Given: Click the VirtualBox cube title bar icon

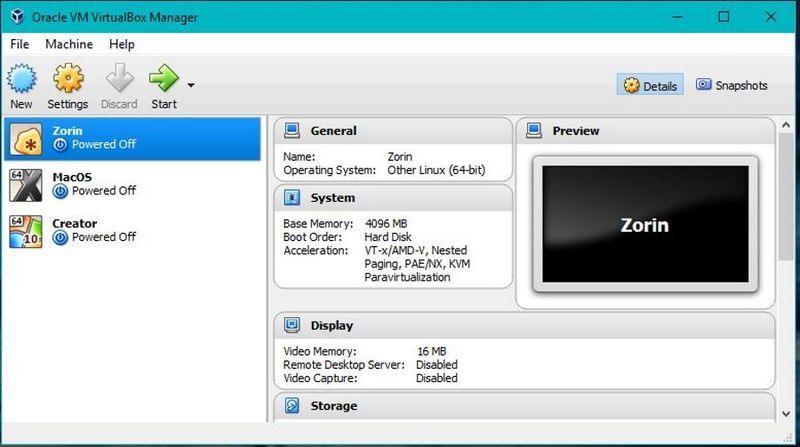Looking at the screenshot, I should [x=17, y=16].
